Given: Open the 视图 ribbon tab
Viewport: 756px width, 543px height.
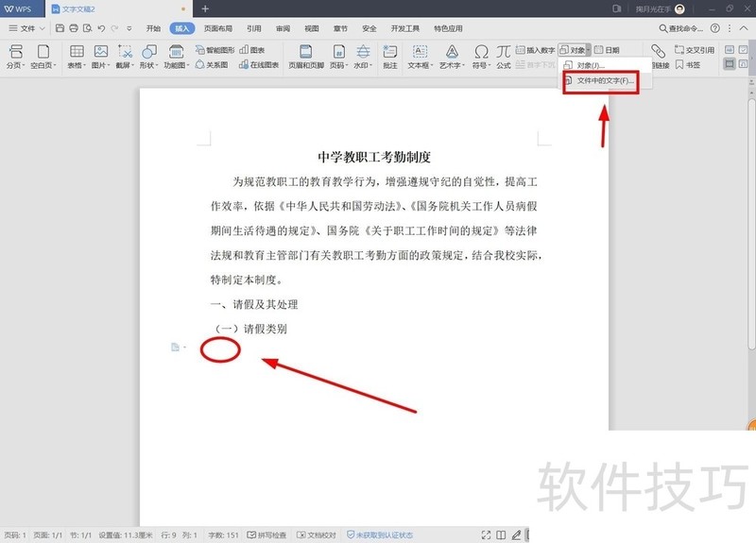Looking at the screenshot, I should pos(312,28).
